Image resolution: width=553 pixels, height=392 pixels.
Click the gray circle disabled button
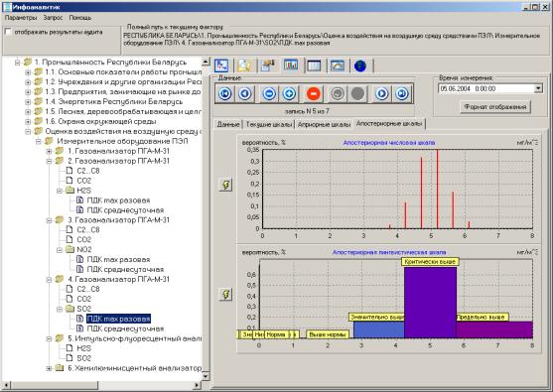tap(357, 93)
